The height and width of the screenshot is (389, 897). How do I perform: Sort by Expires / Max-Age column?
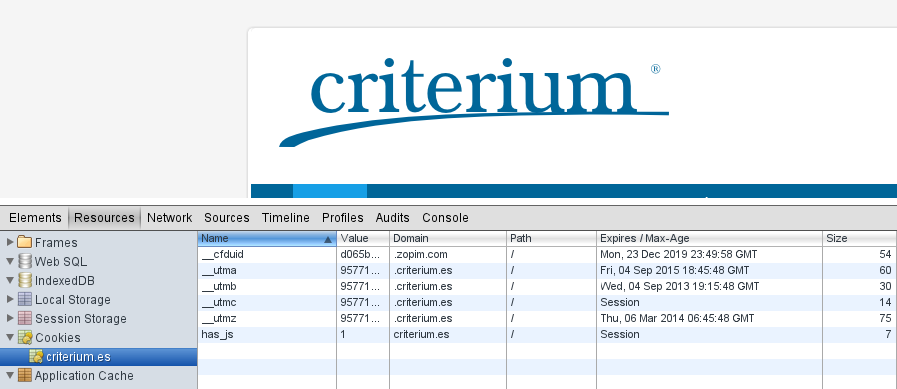point(709,239)
